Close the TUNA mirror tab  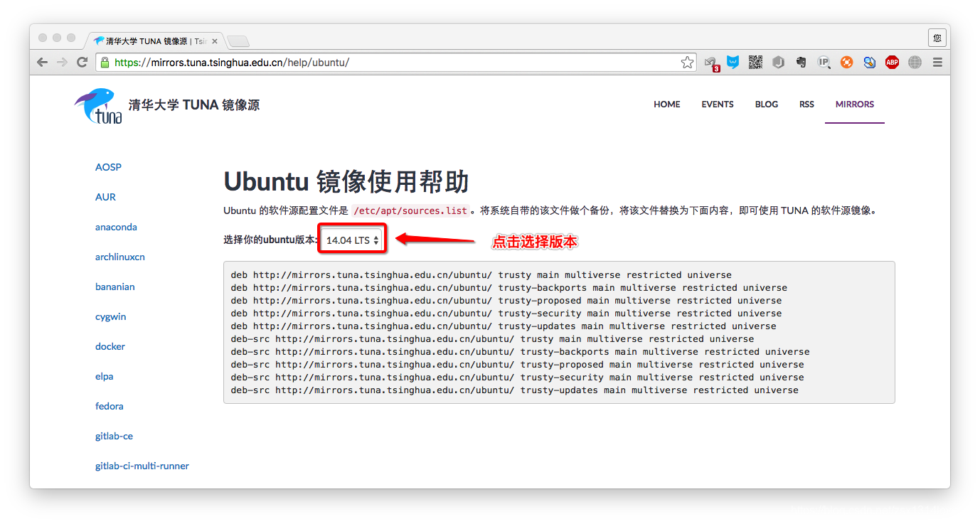click(x=215, y=41)
